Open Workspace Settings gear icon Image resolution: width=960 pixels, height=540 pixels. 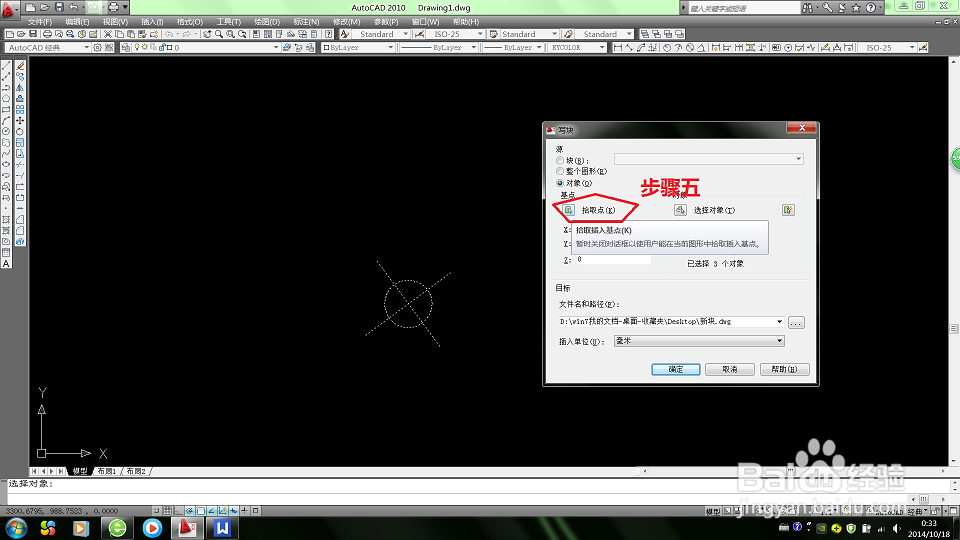click(x=97, y=47)
